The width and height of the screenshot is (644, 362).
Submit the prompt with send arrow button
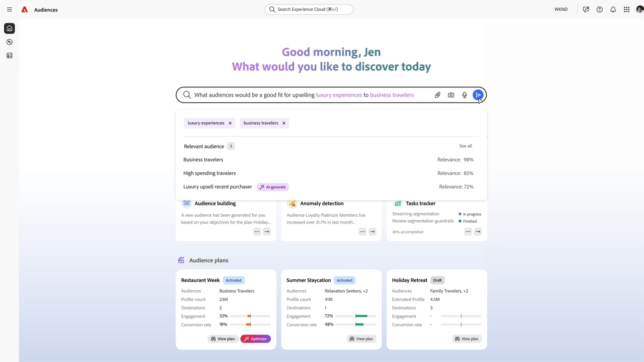click(x=478, y=95)
